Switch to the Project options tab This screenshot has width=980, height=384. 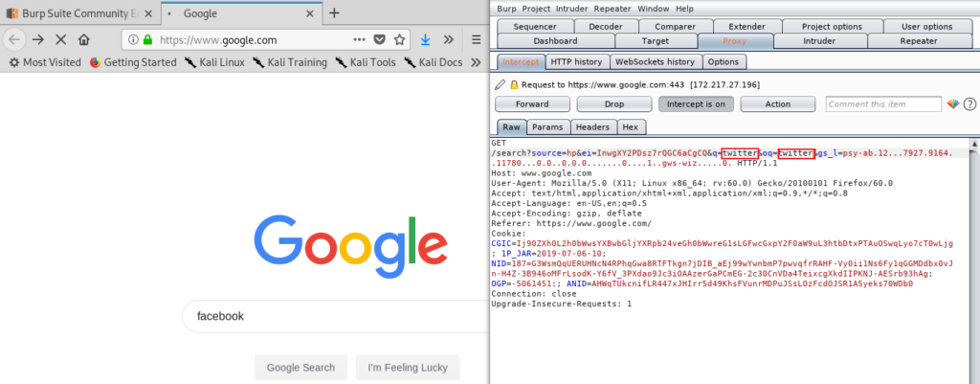click(x=832, y=26)
